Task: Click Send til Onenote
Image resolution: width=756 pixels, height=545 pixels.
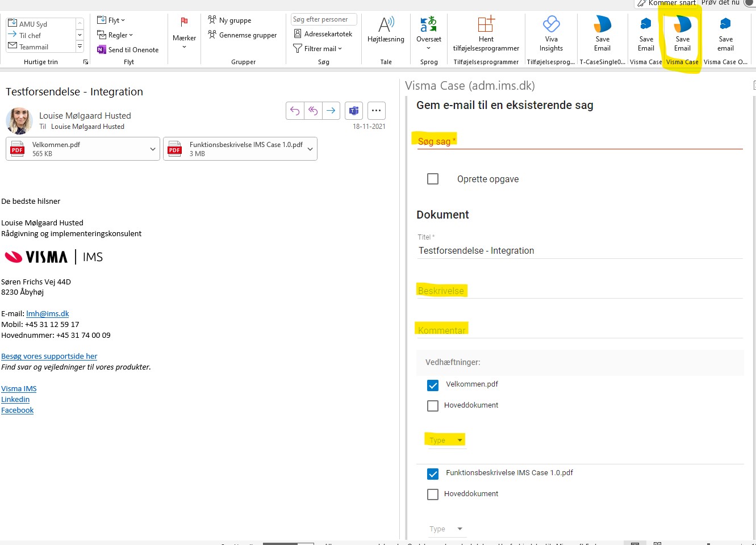Action: coord(128,50)
